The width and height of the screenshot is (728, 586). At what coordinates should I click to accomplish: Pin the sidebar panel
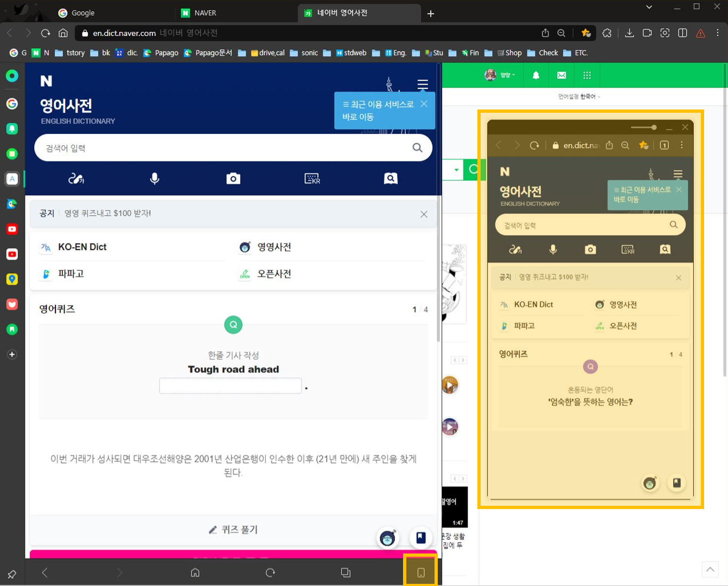pos(12,574)
